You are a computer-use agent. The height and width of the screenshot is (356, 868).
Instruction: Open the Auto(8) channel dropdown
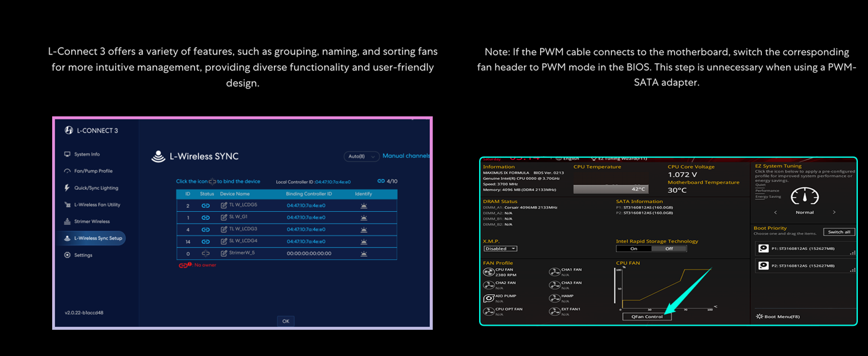tap(360, 157)
